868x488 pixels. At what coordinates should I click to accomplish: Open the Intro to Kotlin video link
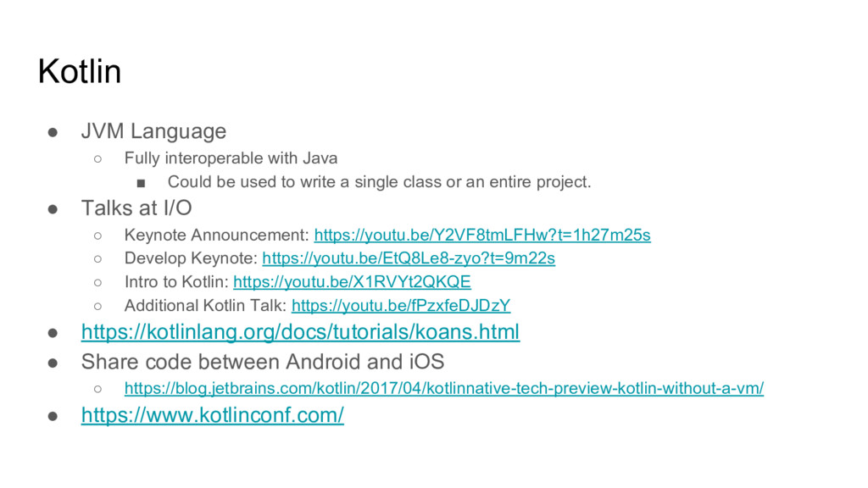(352, 282)
